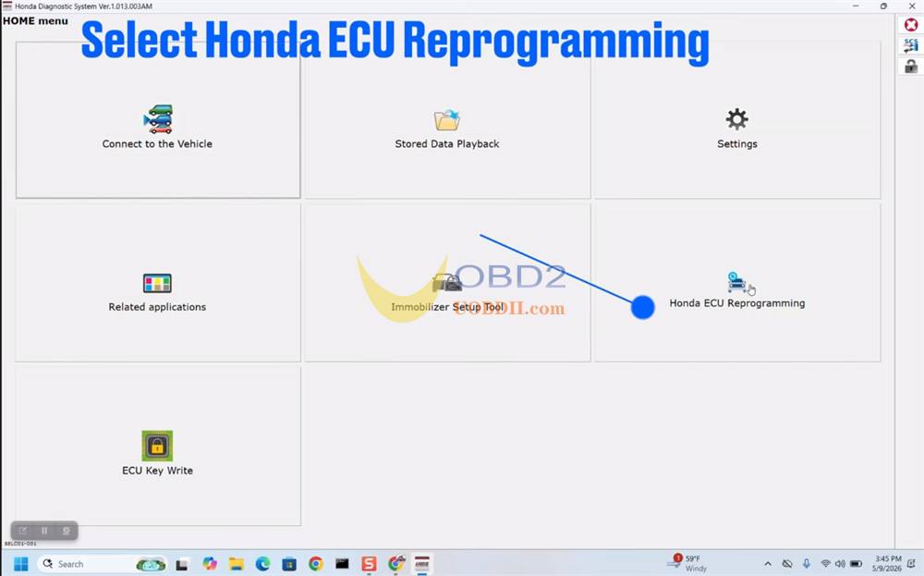Click the edit pencil icon on recorder overlay
924x576 pixels.
pos(22,531)
